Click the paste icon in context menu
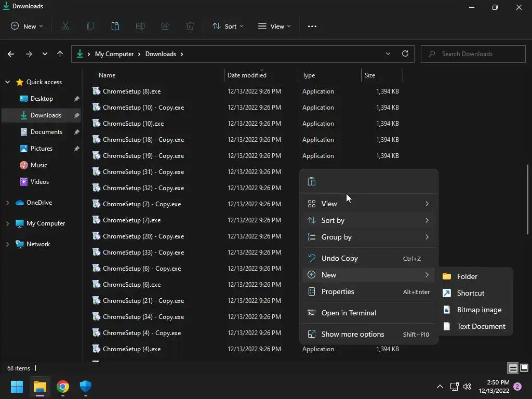 [312, 181]
